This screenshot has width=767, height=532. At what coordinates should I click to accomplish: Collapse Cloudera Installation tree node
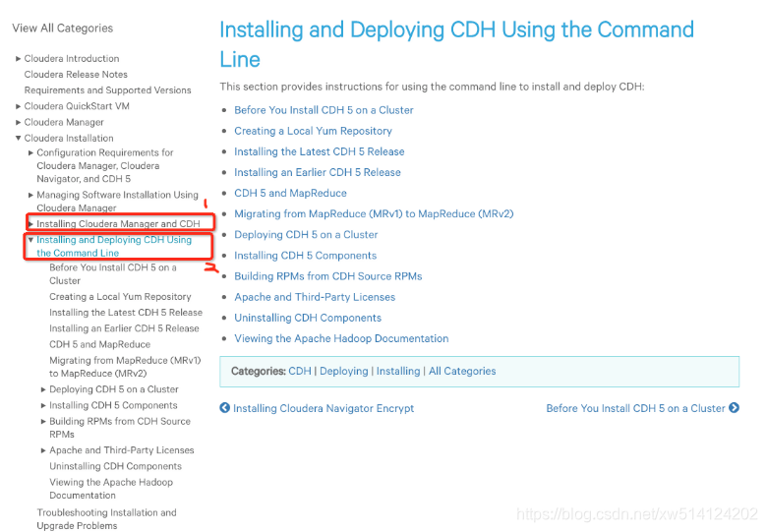(x=18, y=138)
